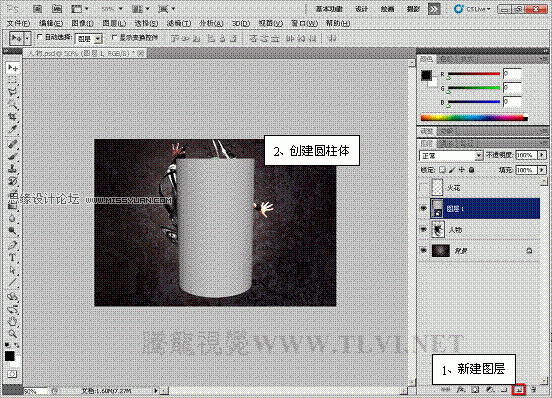Screen dimensions: 552x398
Task: Select the Line shape tool
Action: (x=13, y=282)
